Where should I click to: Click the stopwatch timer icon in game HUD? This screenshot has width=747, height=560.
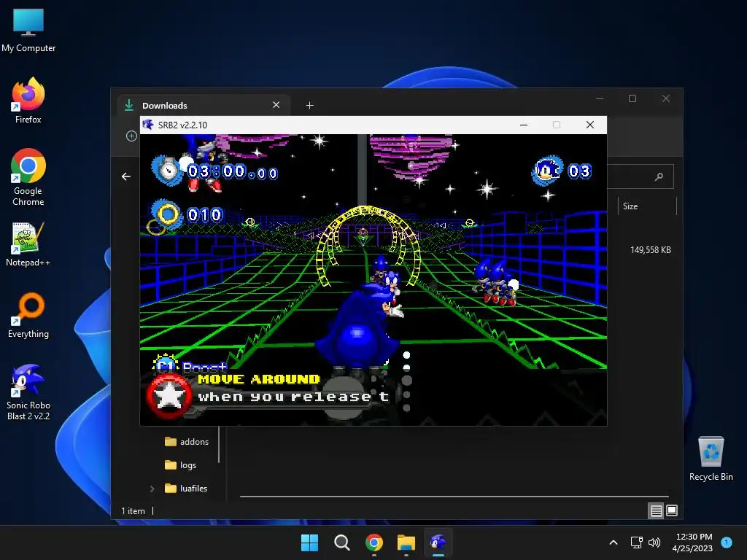pyautogui.click(x=167, y=170)
